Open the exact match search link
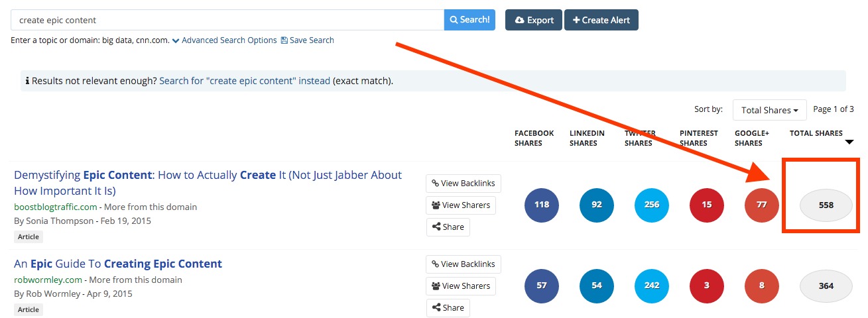This screenshot has height=318, width=868. coord(245,81)
